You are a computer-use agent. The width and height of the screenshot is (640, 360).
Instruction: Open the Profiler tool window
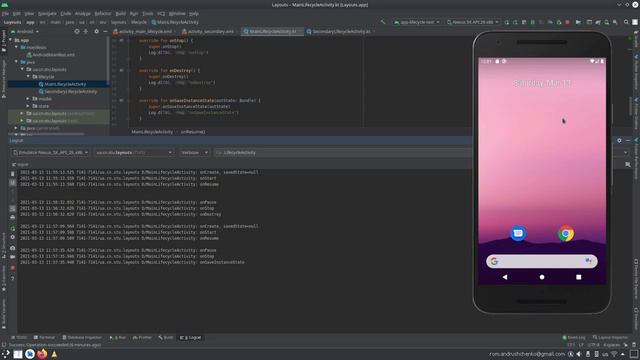tap(142, 338)
